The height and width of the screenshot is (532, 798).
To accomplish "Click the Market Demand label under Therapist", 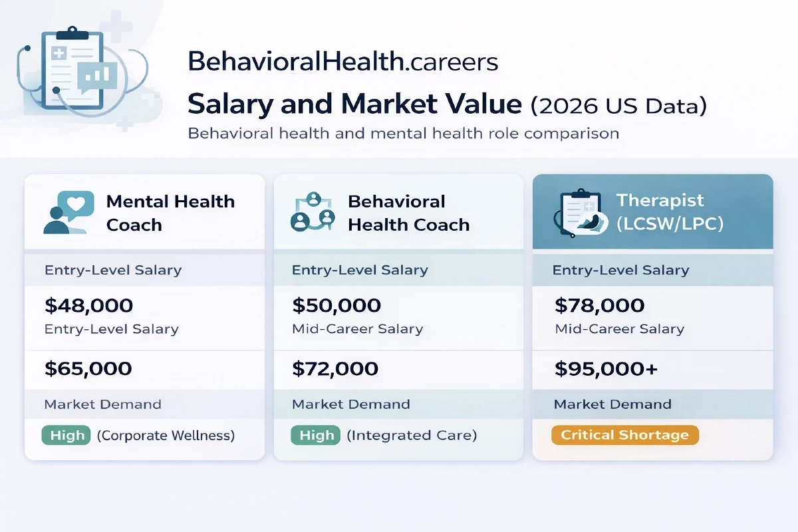I will (x=612, y=404).
